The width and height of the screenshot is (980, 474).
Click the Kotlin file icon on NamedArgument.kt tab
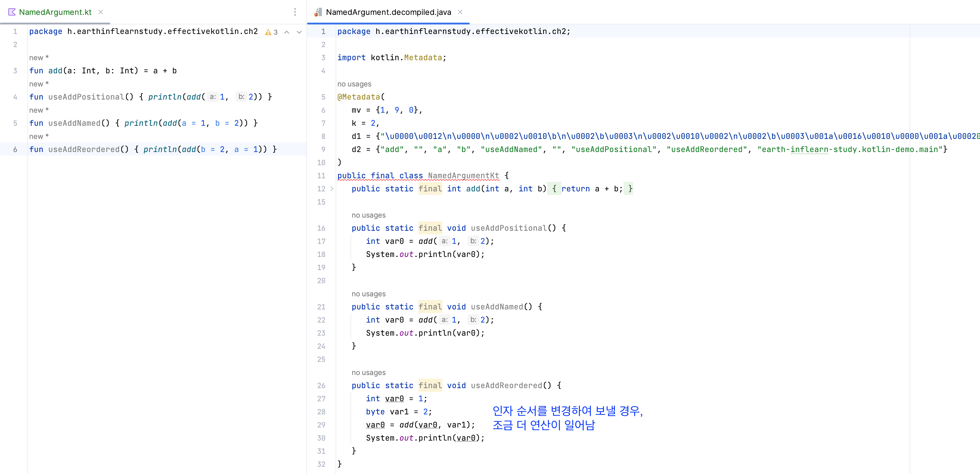coord(13,12)
